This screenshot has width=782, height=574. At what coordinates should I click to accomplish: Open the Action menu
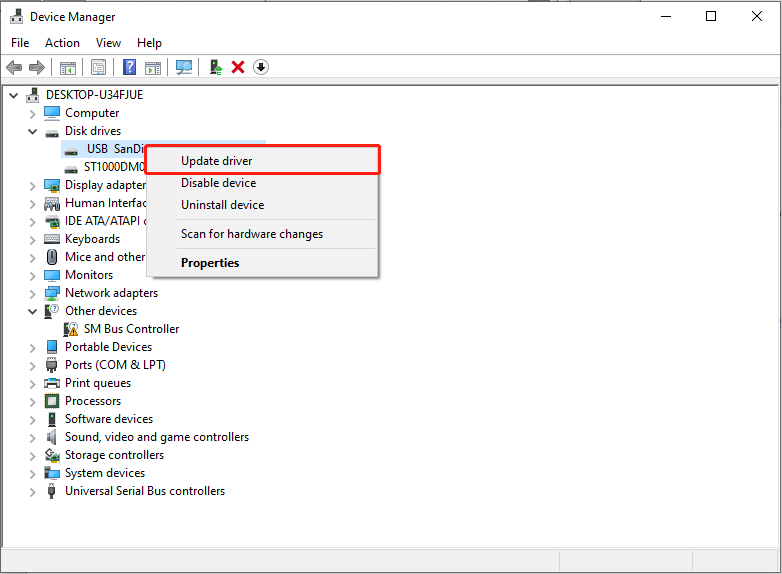[x=62, y=43]
